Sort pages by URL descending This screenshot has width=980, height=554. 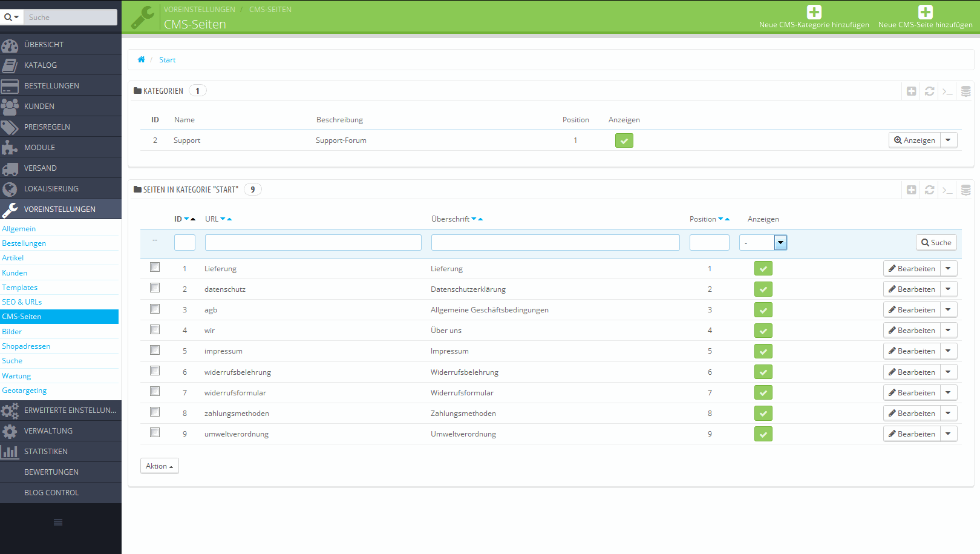[x=223, y=219]
